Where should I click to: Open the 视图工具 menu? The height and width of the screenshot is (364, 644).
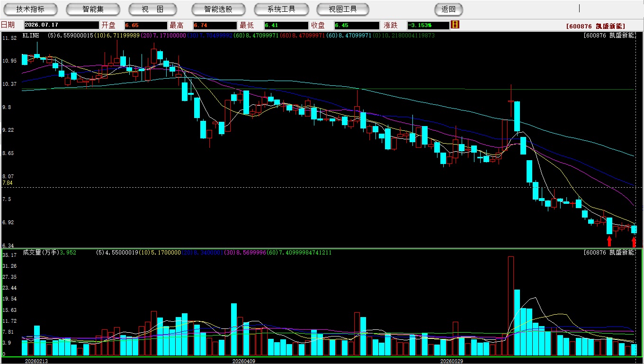pos(343,9)
